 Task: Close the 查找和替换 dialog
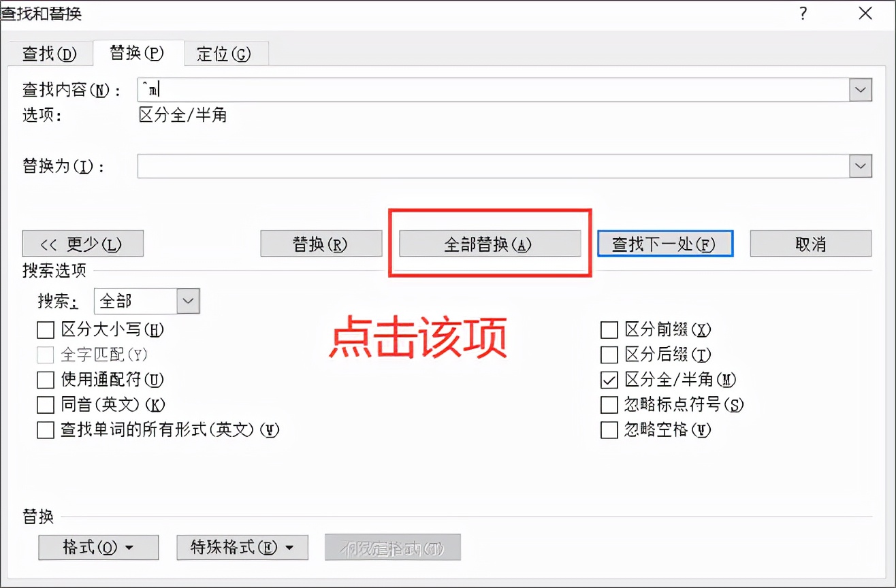pos(865,13)
